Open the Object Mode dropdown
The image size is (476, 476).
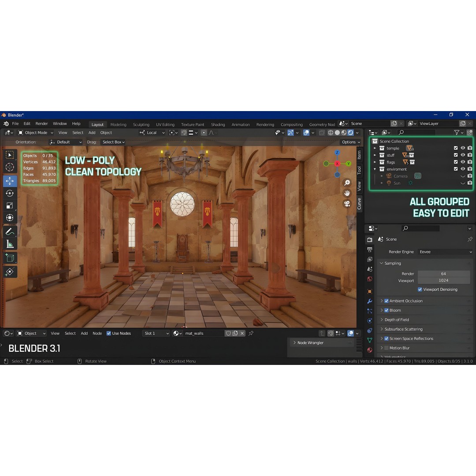click(36, 133)
